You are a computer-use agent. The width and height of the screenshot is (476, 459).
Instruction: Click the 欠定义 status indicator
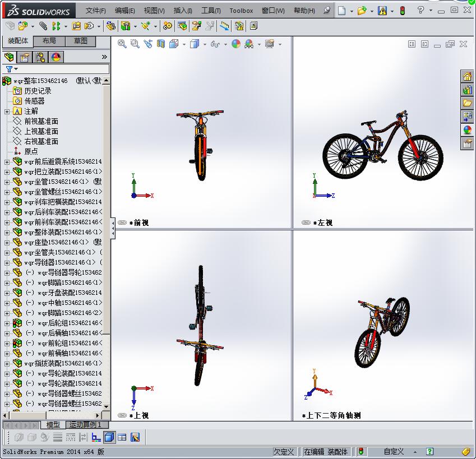pos(284,452)
